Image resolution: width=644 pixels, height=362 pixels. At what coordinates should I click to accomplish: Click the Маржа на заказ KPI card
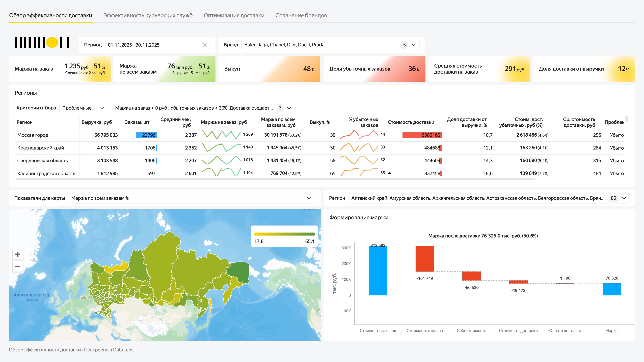click(60, 69)
